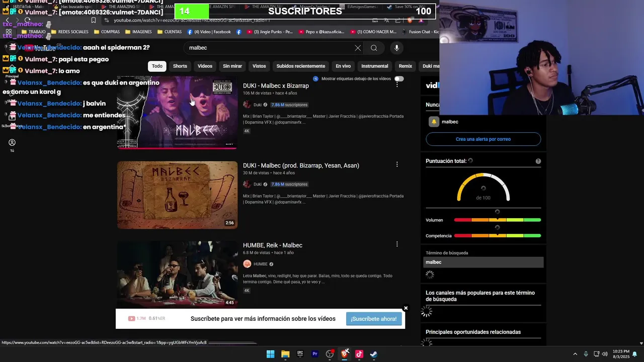This screenshot has height=362, width=644.
Task: Open options menu for HUMBE, Reik video
Action: pos(397,244)
